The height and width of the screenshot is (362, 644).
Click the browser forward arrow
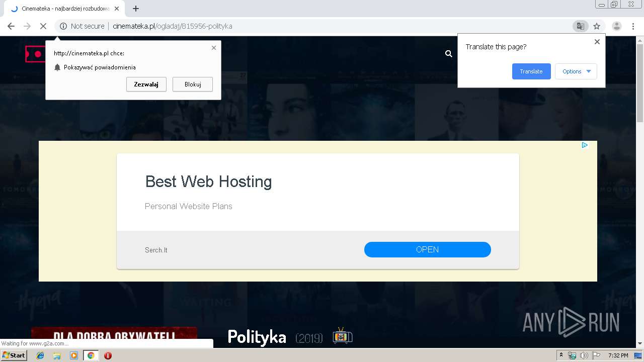[27, 26]
